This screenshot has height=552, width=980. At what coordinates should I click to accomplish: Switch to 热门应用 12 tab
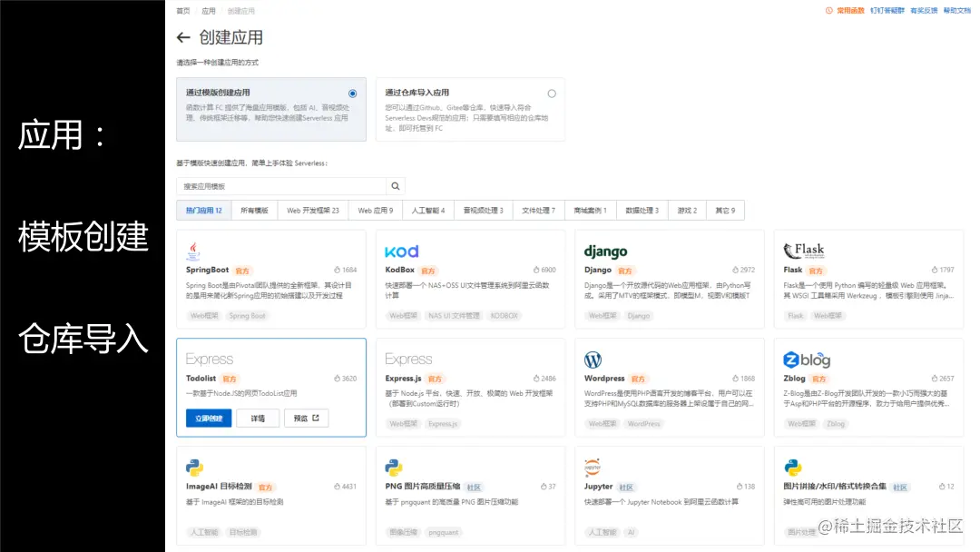[204, 211]
